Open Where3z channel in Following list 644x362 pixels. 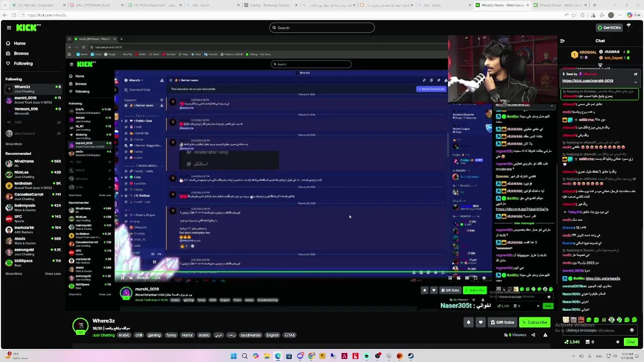point(33,89)
